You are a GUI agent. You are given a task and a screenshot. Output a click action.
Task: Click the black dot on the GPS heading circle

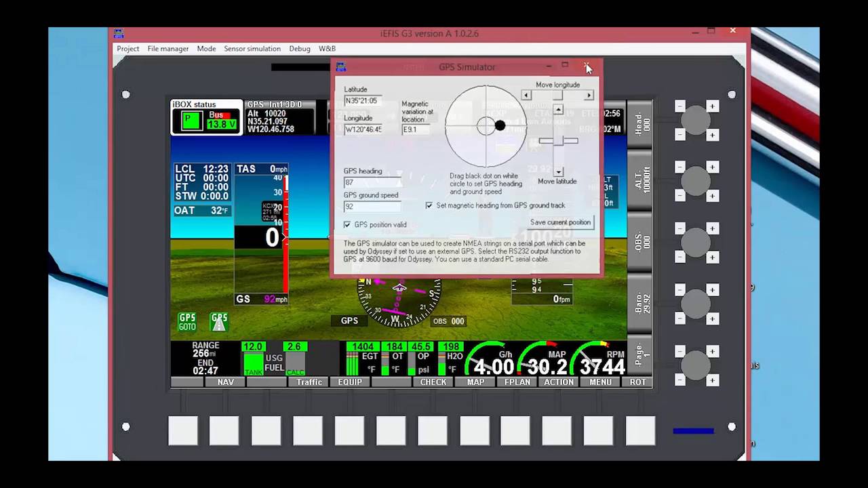pyautogui.click(x=500, y=125)
